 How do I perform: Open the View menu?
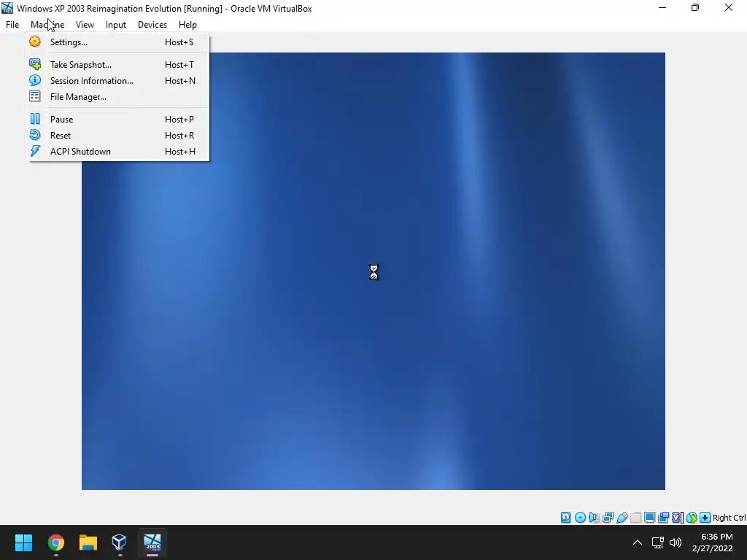pyautogui.click(x=85, y=25)
